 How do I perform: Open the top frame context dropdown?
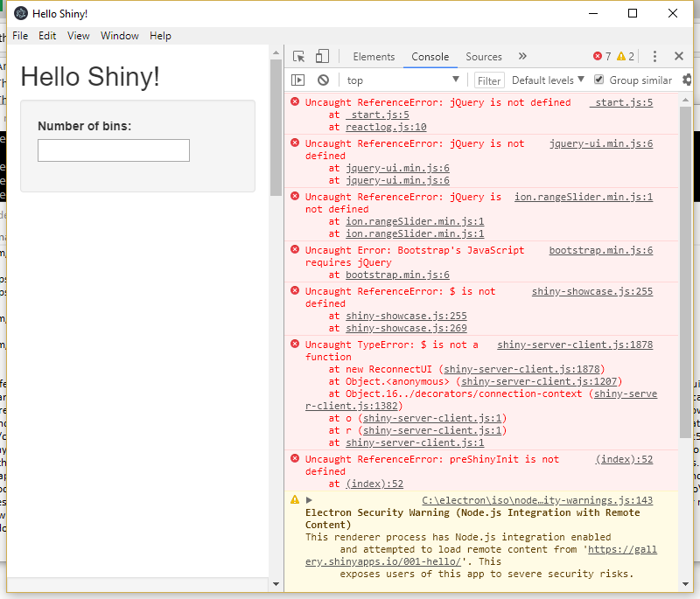tap(402, 80)
